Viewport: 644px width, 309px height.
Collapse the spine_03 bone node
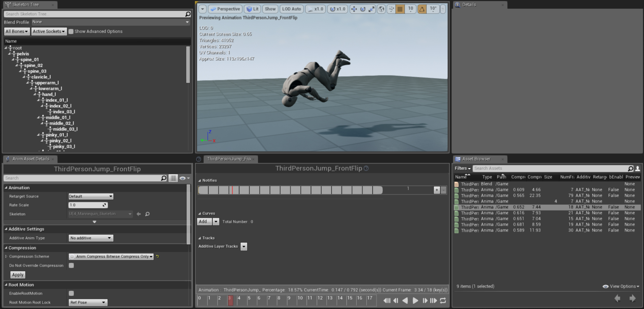coord(21,71)
